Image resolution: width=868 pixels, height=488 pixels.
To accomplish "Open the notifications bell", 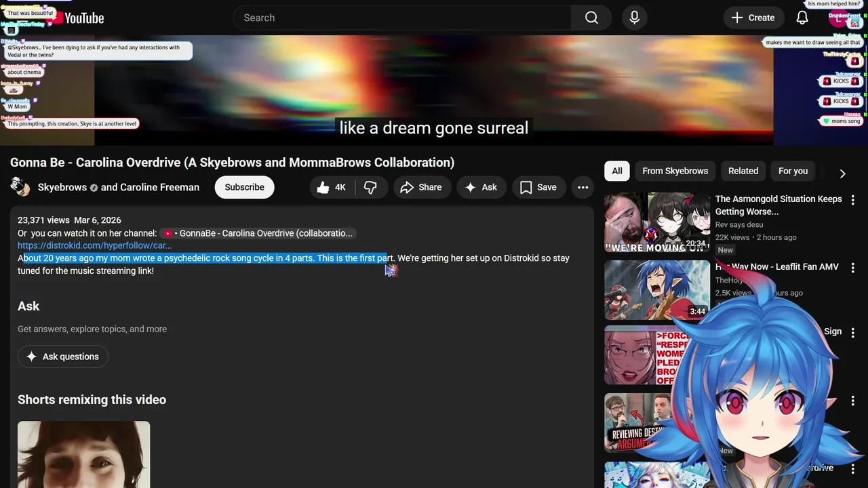I will click(802, 18).
